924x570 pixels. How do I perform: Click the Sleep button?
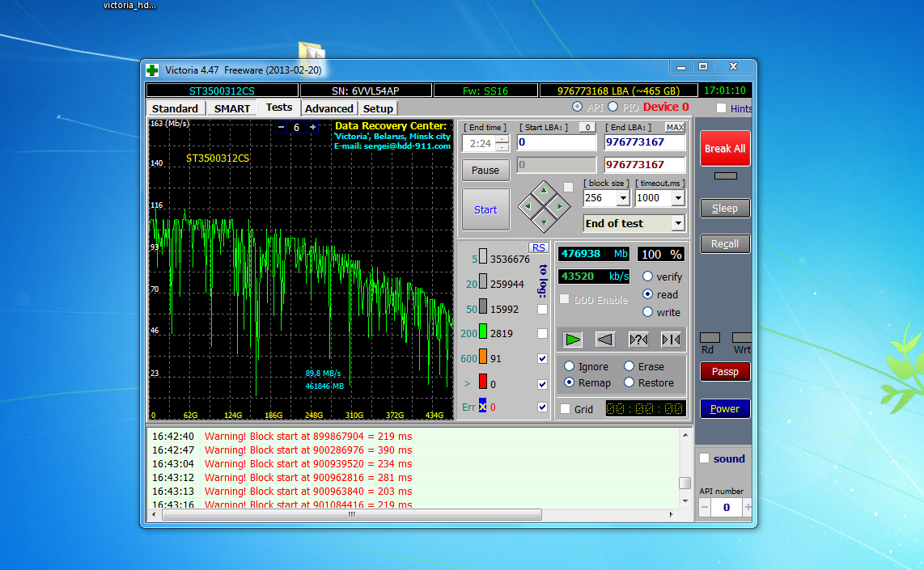pos(725,209)
